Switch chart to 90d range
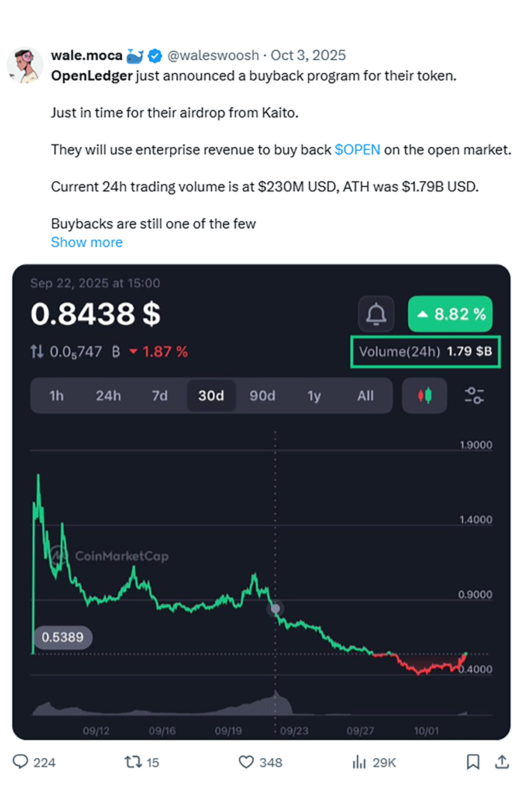 262,396
